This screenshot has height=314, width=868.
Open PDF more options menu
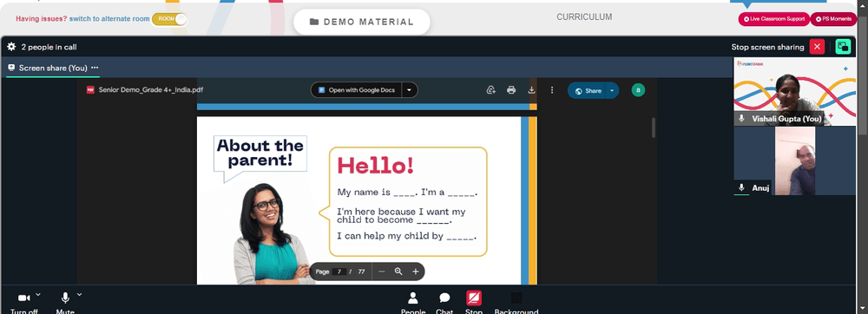tap(552, 90)
